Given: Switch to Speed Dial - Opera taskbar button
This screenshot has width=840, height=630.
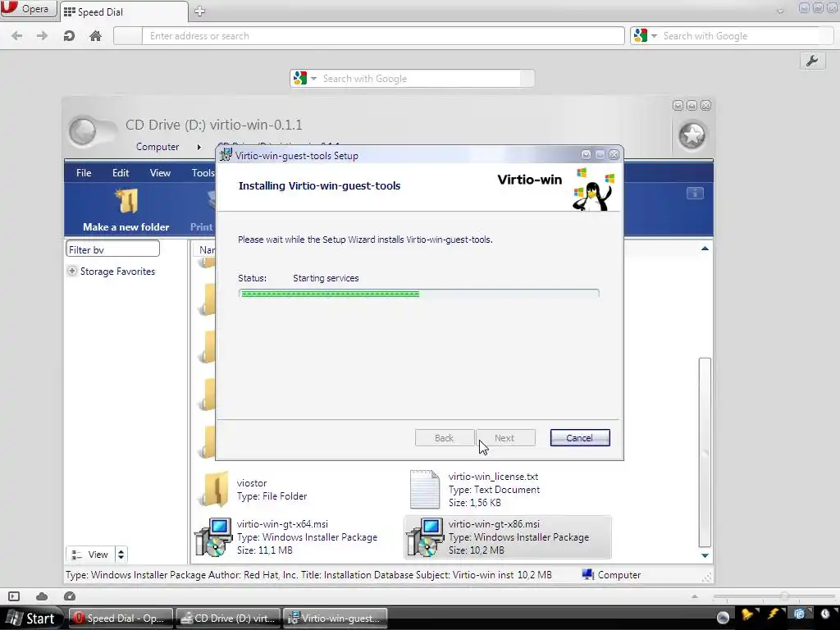Looking at the screenshot, I should pos(121,619).
